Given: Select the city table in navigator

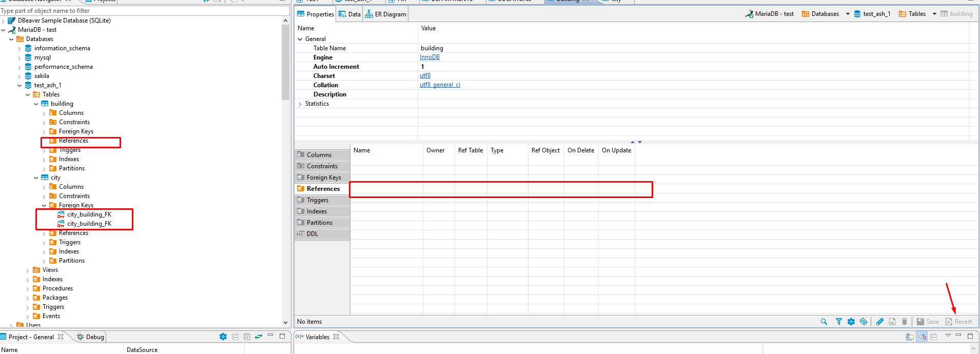Looking at the screenshot, I should (55, 178).
